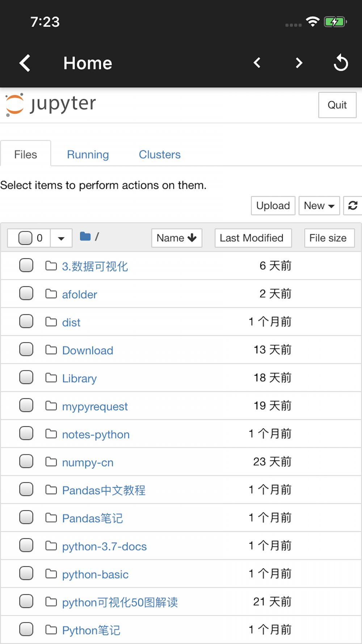Open the Clusters tab
The image size is (362, 644).
pyautogui.click(x=160, y=155)
